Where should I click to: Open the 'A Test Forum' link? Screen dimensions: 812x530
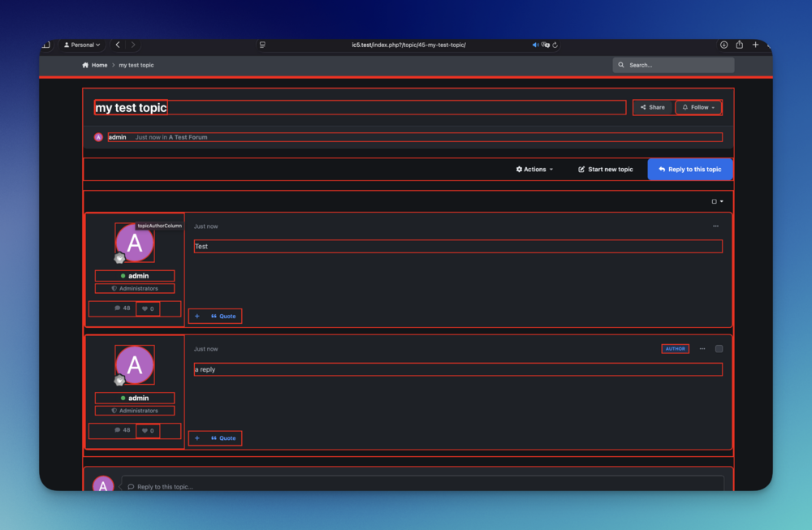tap(188, 137)
